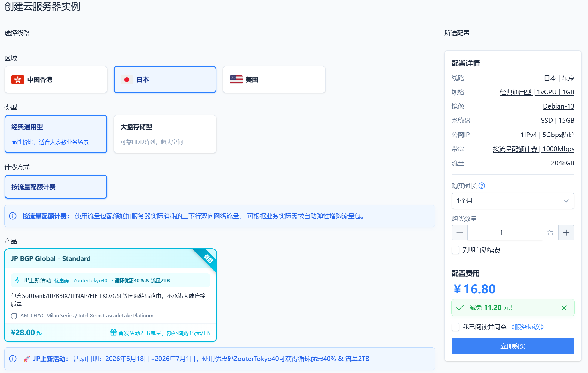Select the 中国香港 region option

tap(56, 80)
